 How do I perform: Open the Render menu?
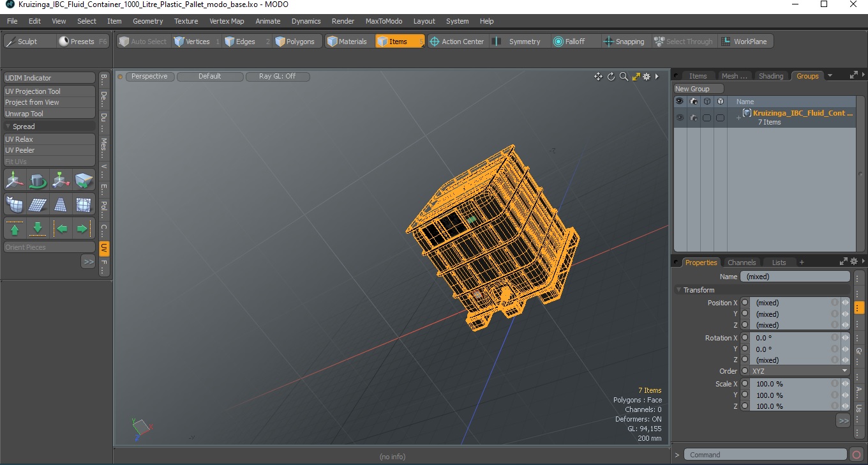click(x=343, y=21)
